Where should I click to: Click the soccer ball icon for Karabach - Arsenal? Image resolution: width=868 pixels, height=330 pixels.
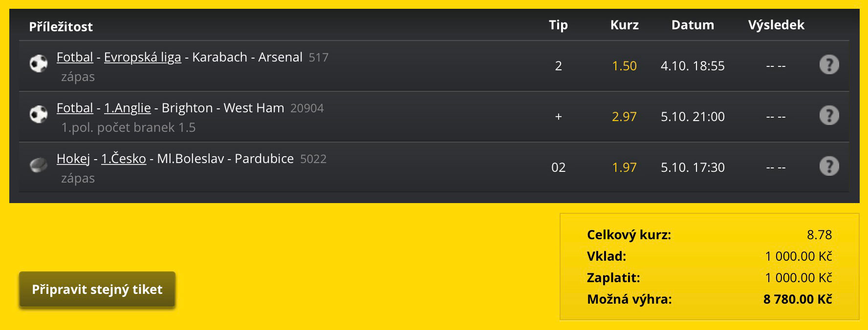point(39,63)
